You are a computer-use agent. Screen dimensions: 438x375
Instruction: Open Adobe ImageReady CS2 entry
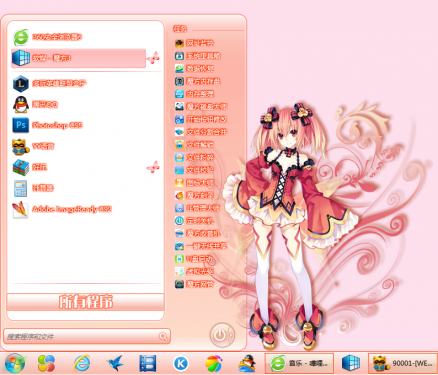tap(62, 209)
